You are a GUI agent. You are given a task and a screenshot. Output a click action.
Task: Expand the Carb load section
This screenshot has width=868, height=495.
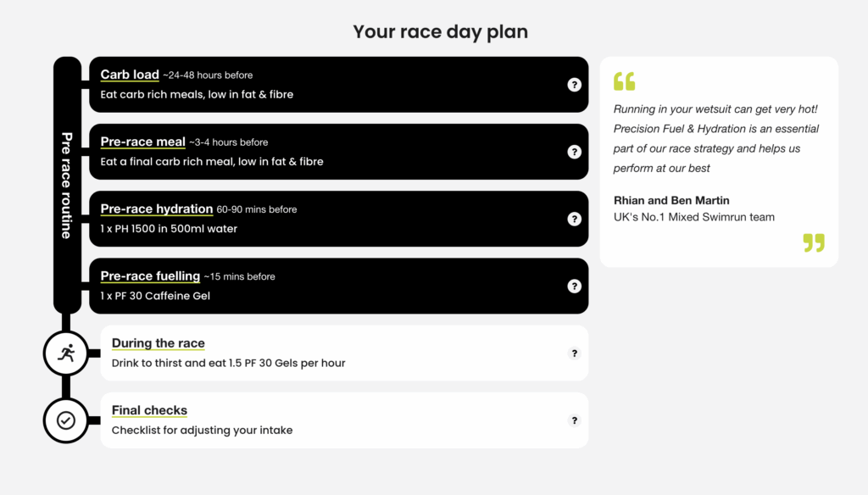(130, 75)
